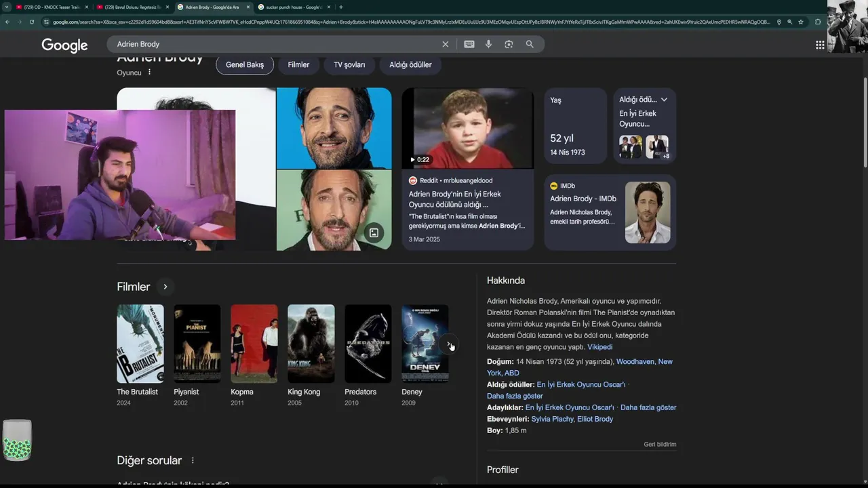Screen dimensions: 868x488
Task: Click the Hakkında heading text
Action: (506, 281)
